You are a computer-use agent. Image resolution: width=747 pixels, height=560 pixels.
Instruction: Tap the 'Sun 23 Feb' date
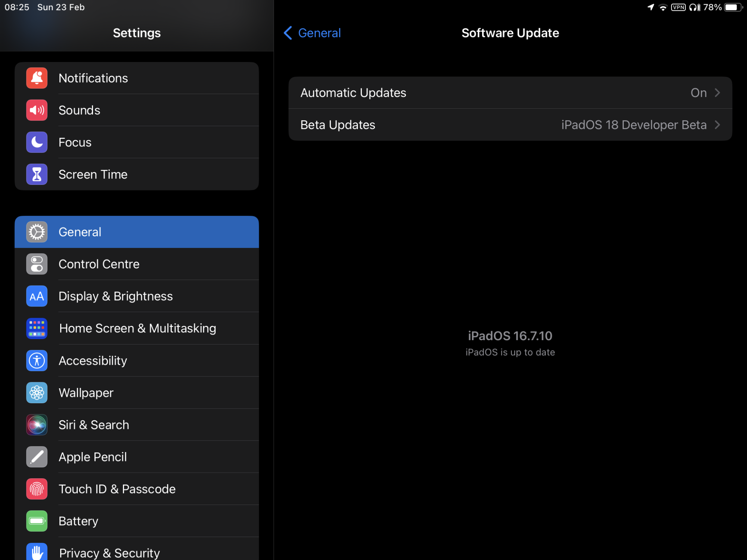coord(61,7)
